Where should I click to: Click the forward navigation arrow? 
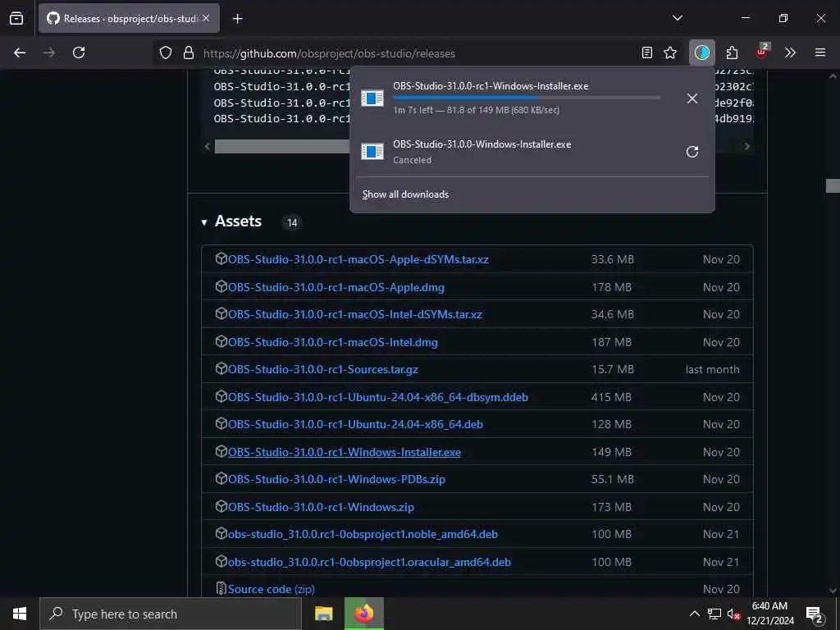tap(48, 52)
